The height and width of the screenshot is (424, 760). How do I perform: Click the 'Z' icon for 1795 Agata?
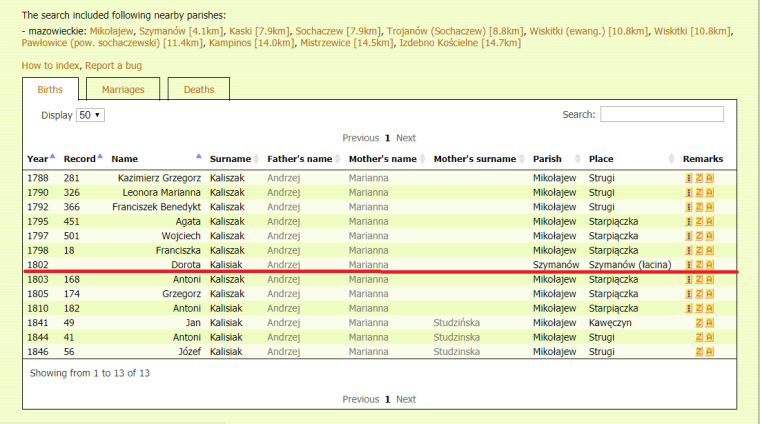click(699, 221)
